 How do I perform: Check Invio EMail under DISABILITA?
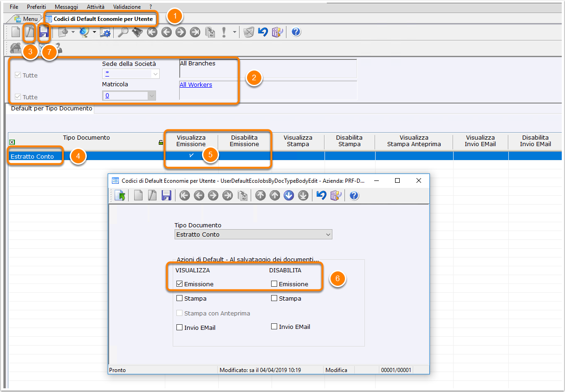pyautogui.click(x=274, y=327)
